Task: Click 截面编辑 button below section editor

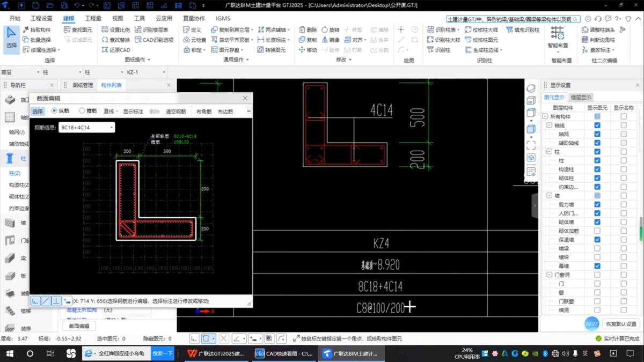Action: [79, 326]
